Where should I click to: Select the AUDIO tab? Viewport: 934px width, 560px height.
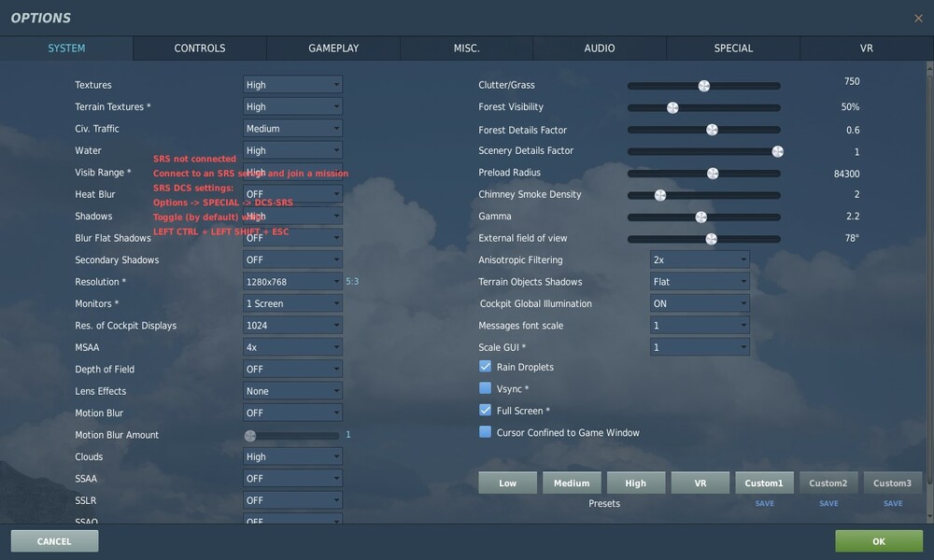click(x=600, y=49)
